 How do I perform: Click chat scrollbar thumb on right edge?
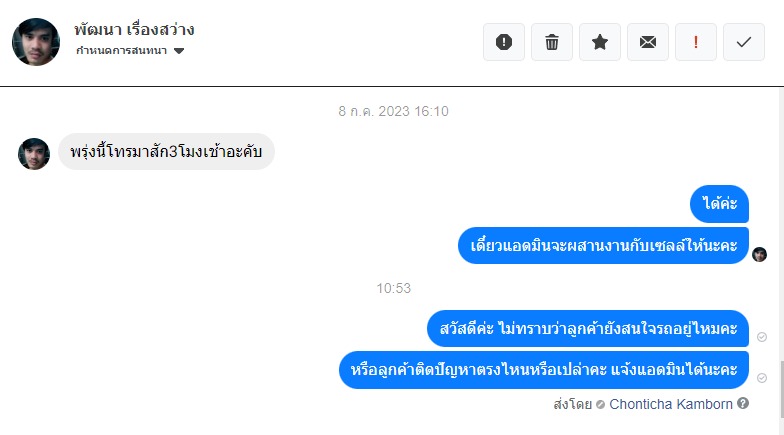781,389
